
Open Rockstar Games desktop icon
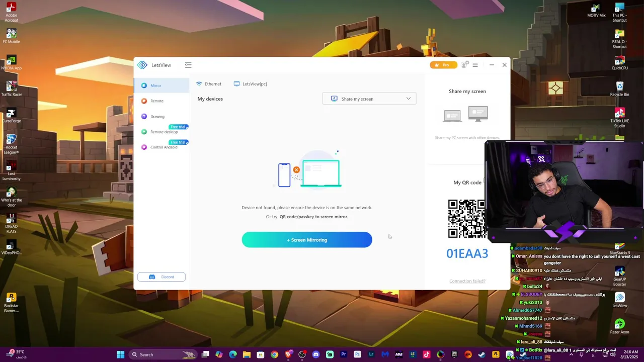11,303
